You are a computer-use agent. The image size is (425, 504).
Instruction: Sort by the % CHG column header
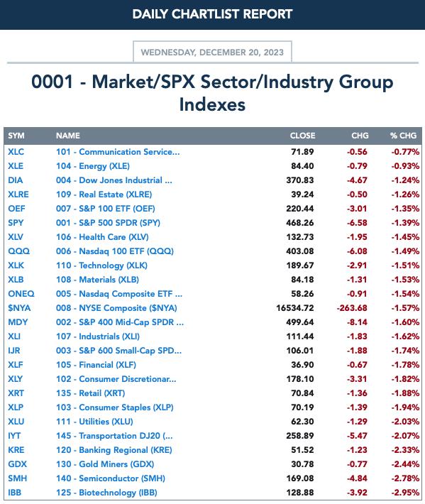pyautogui.click(x=403, y=136)
